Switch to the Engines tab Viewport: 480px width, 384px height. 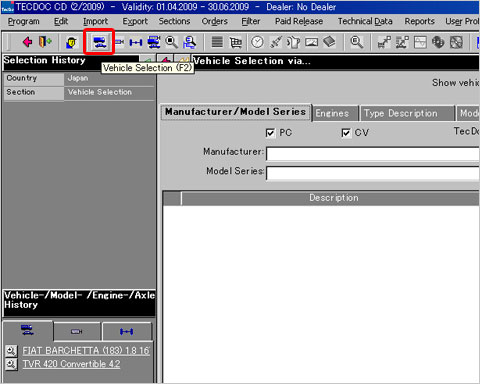click(x=335, y=113)
